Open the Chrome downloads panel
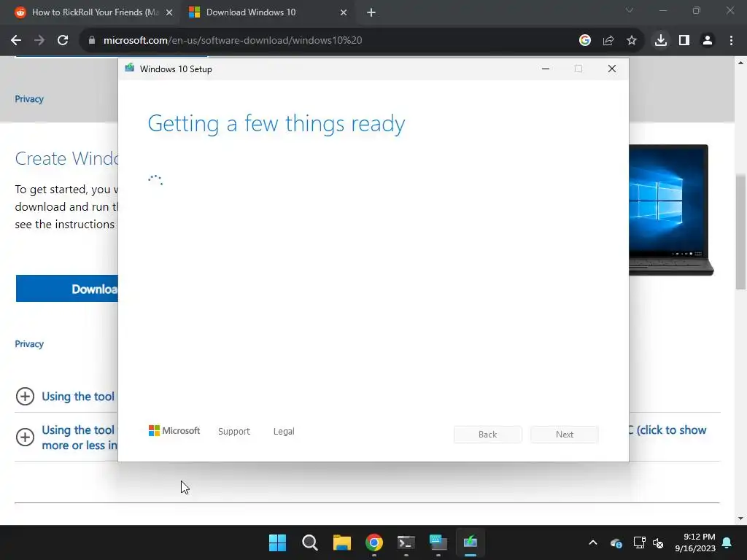The height and width of the screenshot is (560, 747). 661,41
